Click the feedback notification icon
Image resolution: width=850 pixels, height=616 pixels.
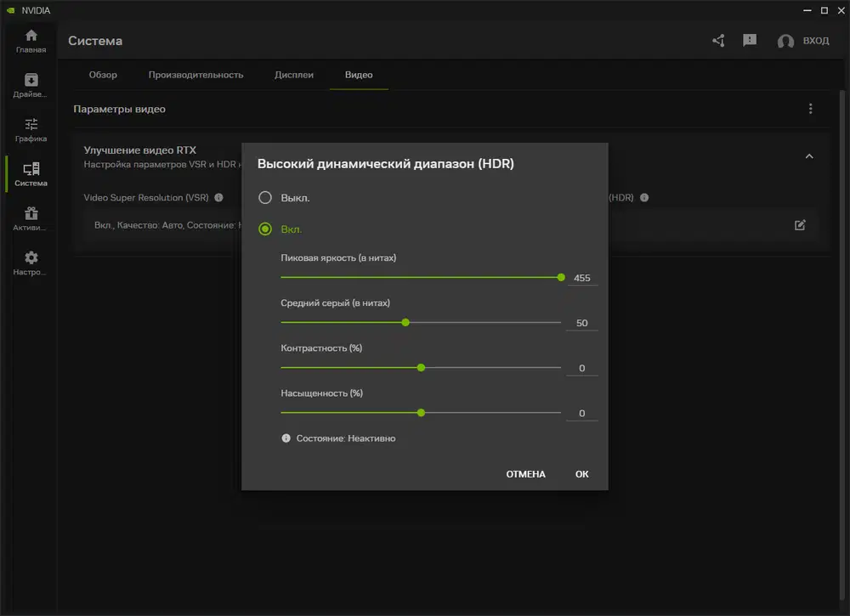pos(749,41)
